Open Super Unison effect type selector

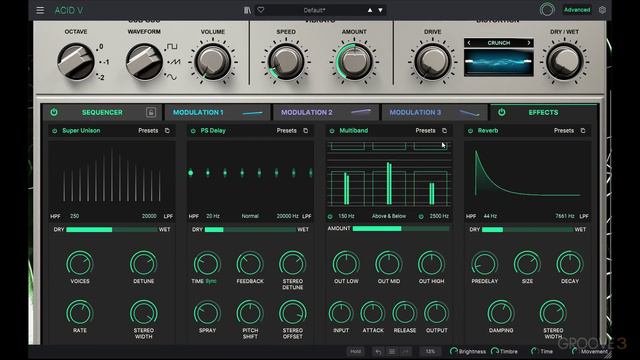pyautogui.click(x=81, y=131)
